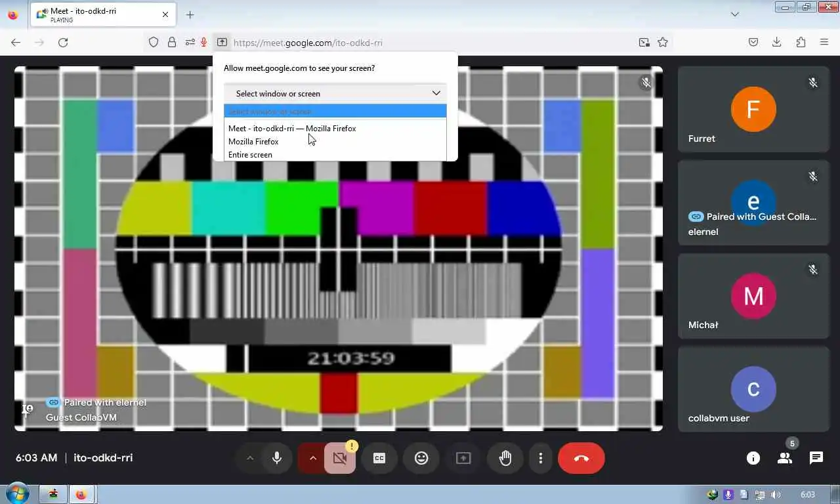Click the present screen button

pyautogui.click(x=463, y=458)
